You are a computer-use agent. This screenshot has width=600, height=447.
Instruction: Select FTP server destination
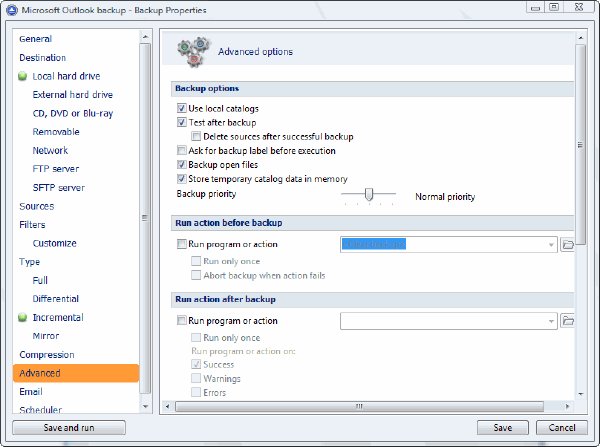click(x=56, y=169)
